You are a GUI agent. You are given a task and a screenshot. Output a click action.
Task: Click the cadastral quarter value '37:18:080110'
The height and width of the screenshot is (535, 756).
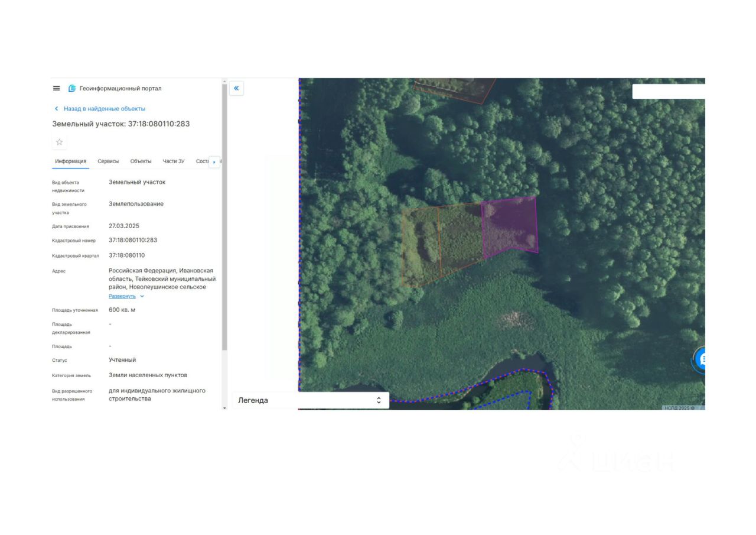click(126, 255)
